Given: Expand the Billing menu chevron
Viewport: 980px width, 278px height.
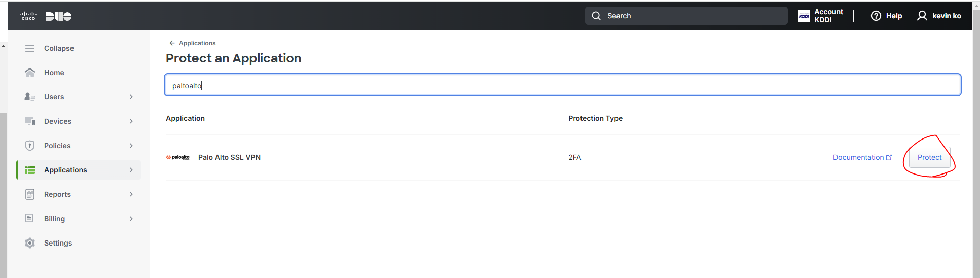Looking at the screenshot, I should click(x=131, y=219).
